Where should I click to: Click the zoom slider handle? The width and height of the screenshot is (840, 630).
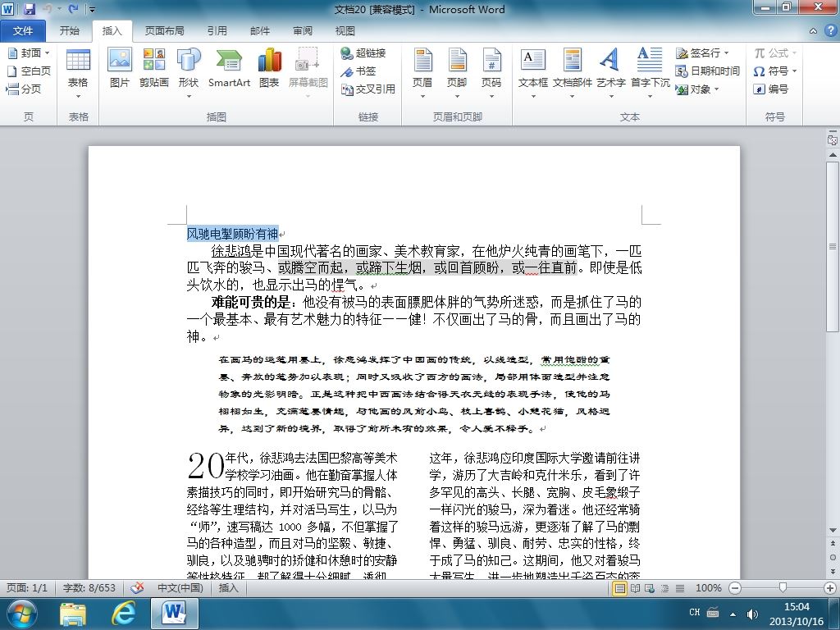coord(783,588)
